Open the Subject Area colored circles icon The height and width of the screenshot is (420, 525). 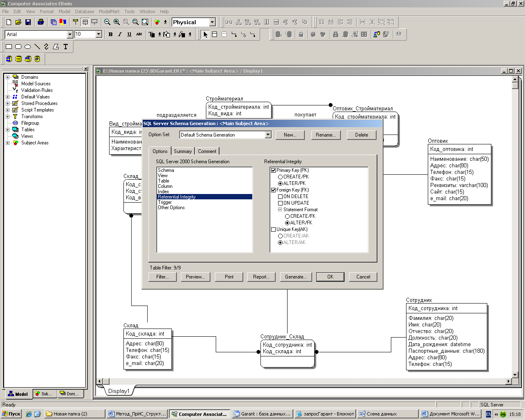(157, 22)
